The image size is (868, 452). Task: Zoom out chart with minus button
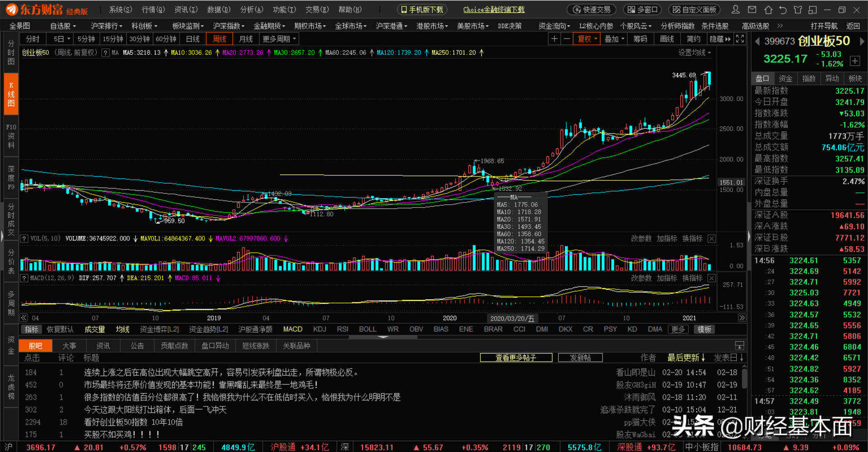[566, 39]
